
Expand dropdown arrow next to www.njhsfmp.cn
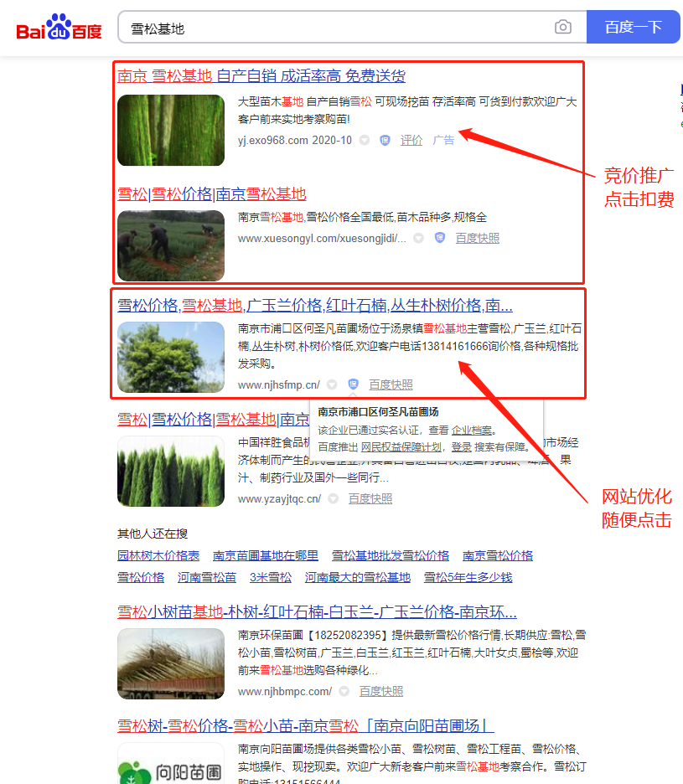point(332,385)
